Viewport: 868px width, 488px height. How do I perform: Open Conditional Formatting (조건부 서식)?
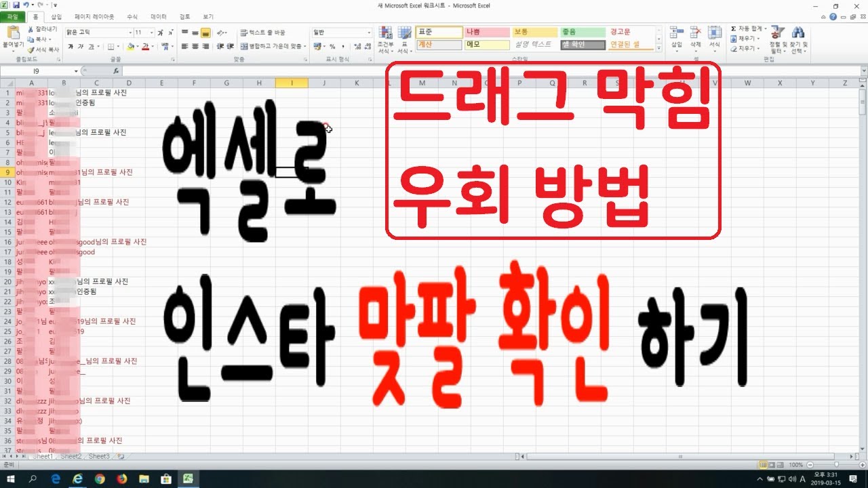(385, 41)
